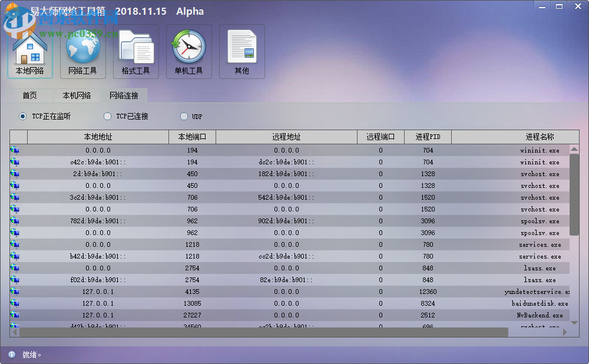Click remote address cc2d:b9de:b901::

(287, 256)
